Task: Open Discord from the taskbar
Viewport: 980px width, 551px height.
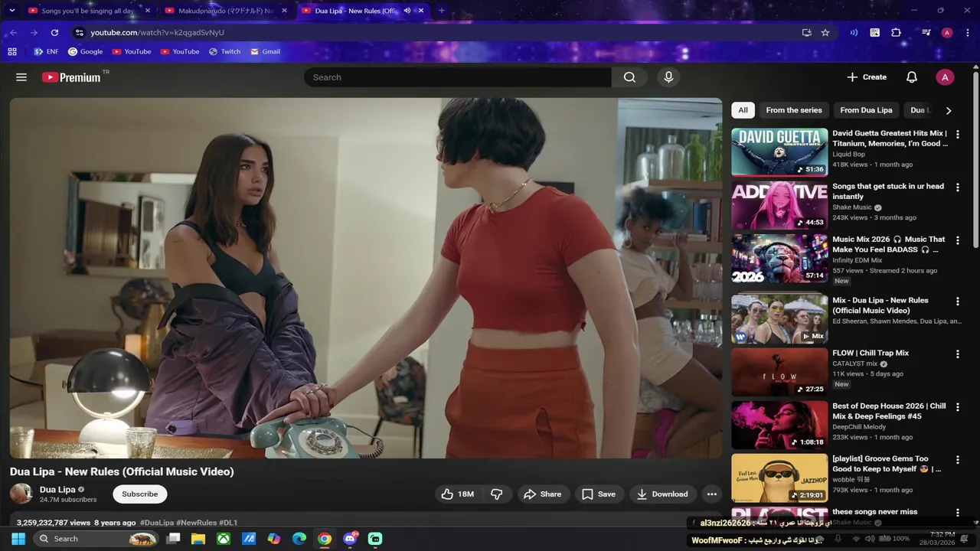Action: (x=350, y=539)
